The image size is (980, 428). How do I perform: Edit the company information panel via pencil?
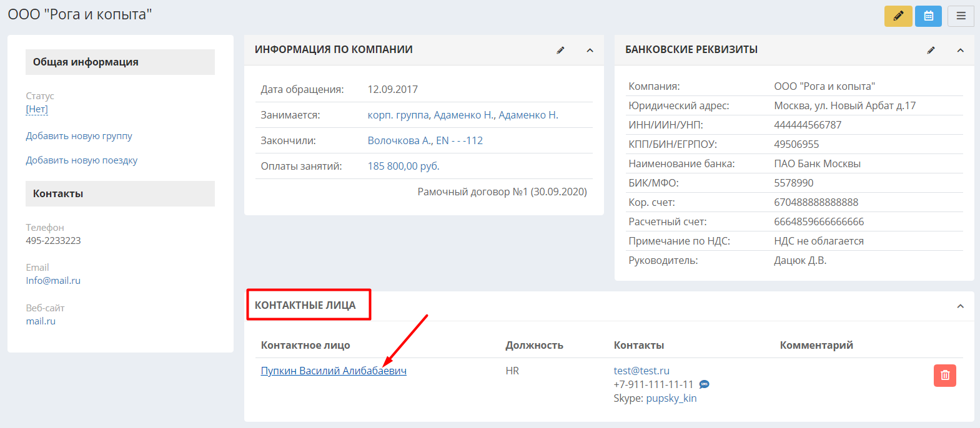[x=561, y=50]
